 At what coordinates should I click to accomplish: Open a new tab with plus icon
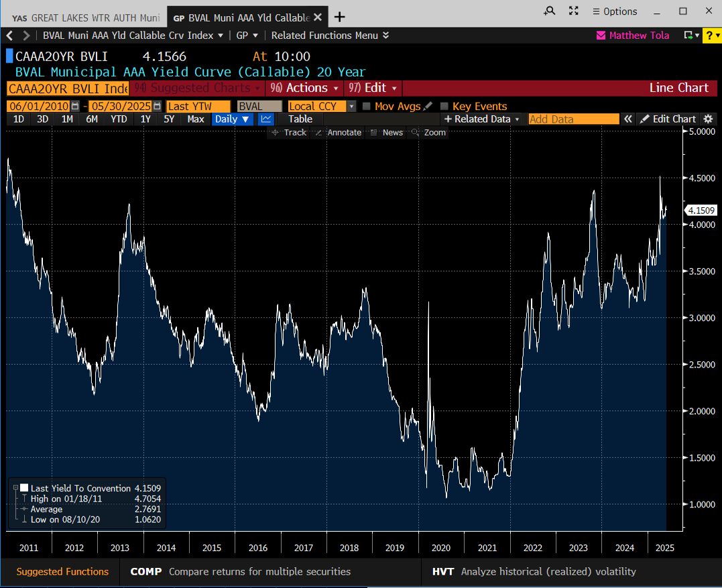click(x=340, y=17)
